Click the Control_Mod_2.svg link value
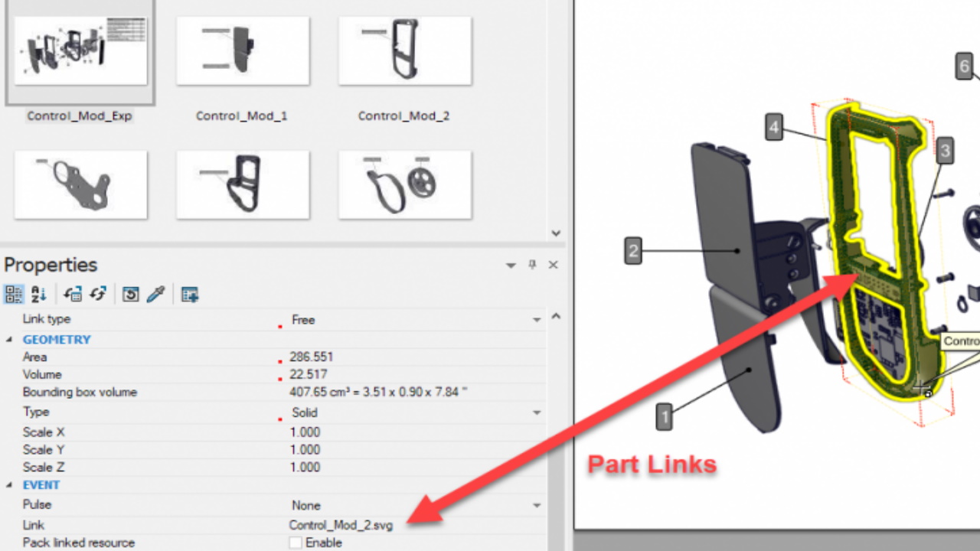The height and width of the screenshot is (551, 980). click(340, 525)
